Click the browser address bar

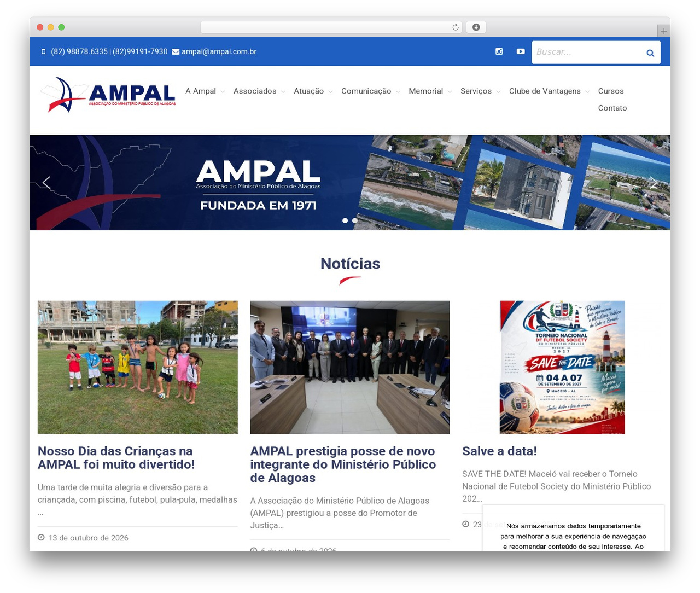pyautogui.click(x=331, y=27)
